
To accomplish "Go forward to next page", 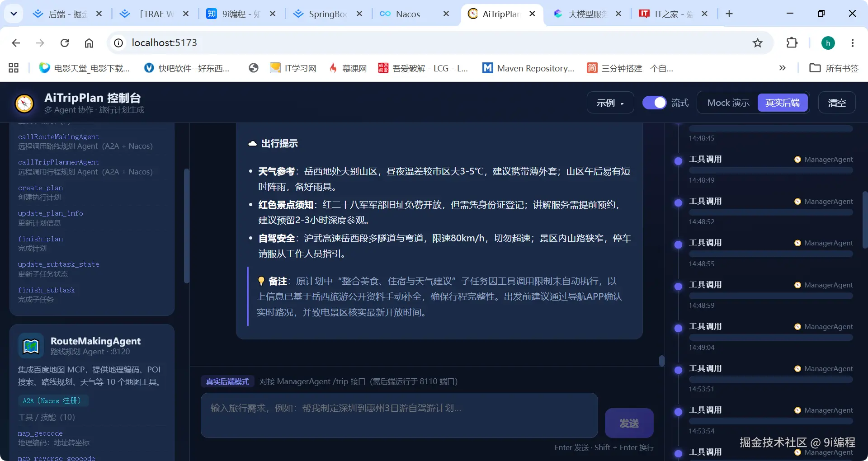I will click(x=40, y=43).
